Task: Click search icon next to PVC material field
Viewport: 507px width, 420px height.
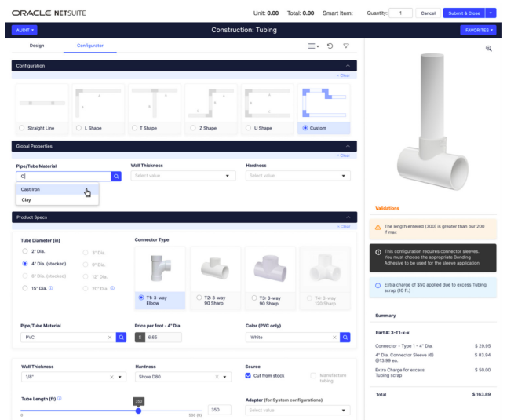Action: pyautogui.click(x=121, y=337)
